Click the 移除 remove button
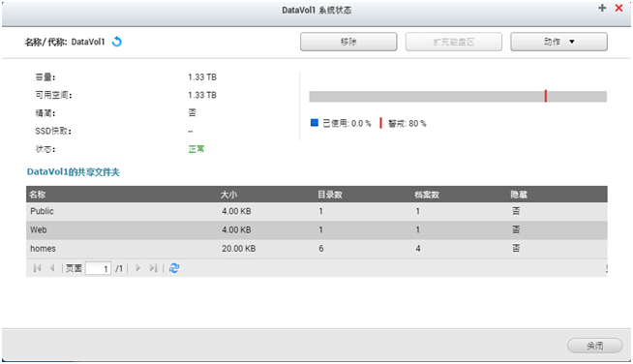 pyautogui.click(x=348, y=42)
